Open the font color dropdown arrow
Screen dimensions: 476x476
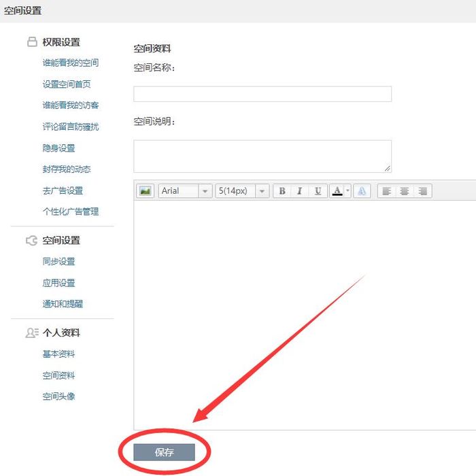click(x=348, y=191)
